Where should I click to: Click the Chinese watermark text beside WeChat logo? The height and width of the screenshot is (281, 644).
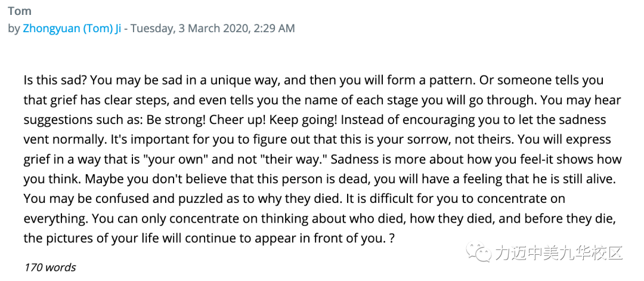pos(559,253)
